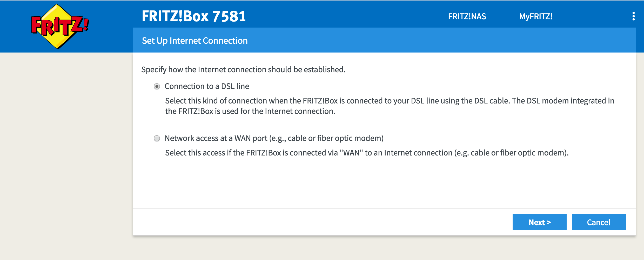Click the word 'WAN' in quotes
Image resolution: width=644 pixels, height=260 pixels.
coord(351,153)
